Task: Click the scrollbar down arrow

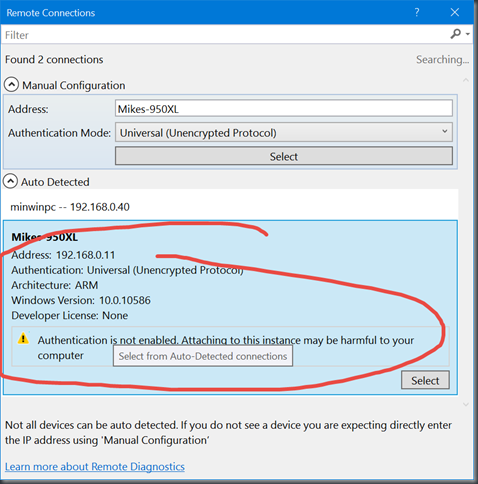Action: tap(466, 404)
